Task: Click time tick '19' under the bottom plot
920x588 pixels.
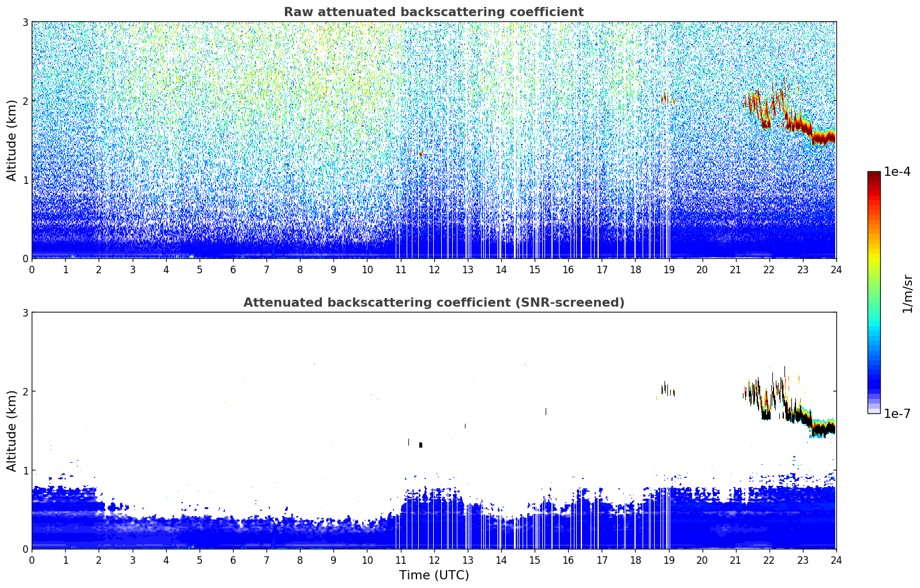Action: coord(669,560)
